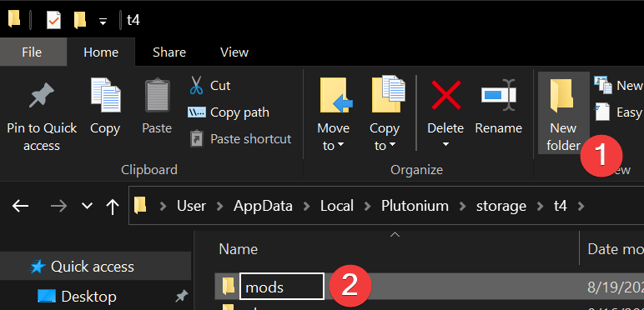This screenshot has height=310, width=644.
Task: Click the Properties quick access toolbar icon
Action: (53, 20)
